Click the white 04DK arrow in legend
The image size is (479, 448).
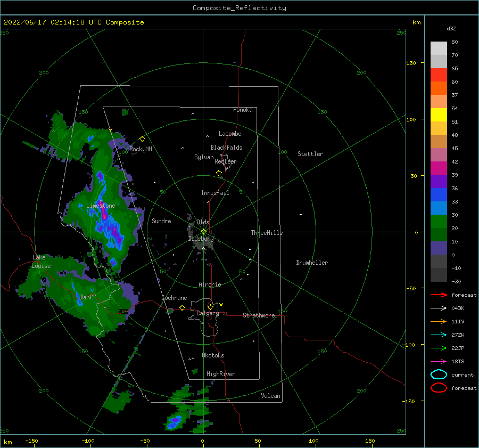click(439, 308)
